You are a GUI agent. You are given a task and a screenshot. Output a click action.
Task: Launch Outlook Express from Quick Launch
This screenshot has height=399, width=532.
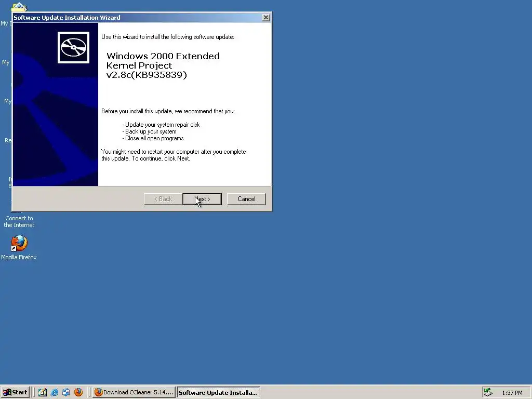(x=66, y=392)
